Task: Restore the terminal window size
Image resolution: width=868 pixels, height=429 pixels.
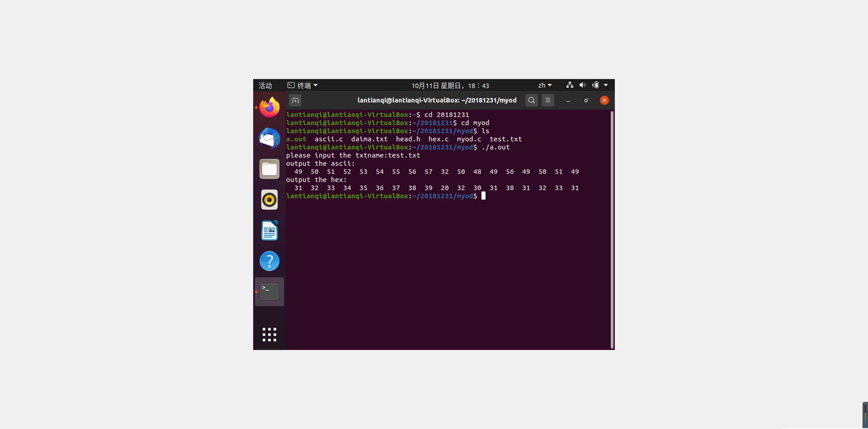Action: point(586,100)
